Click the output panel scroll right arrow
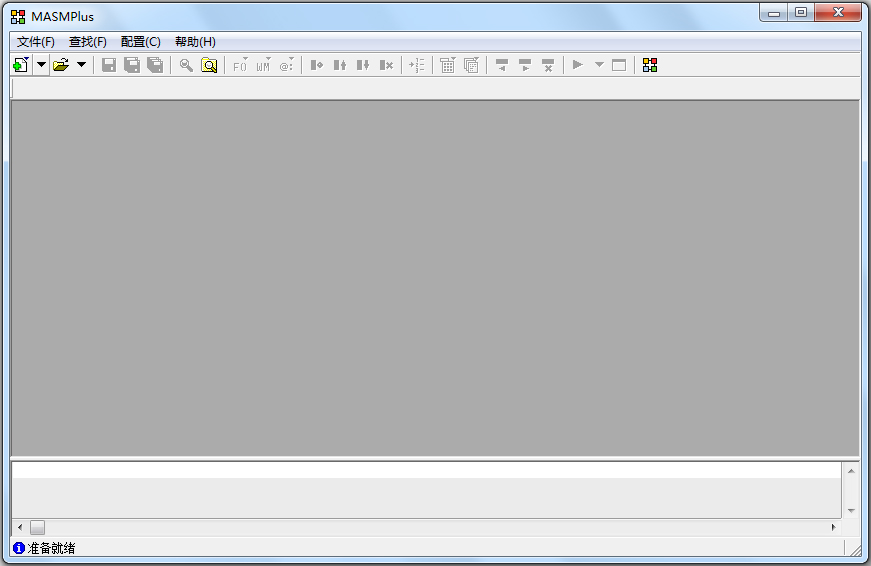 point(833,527)
